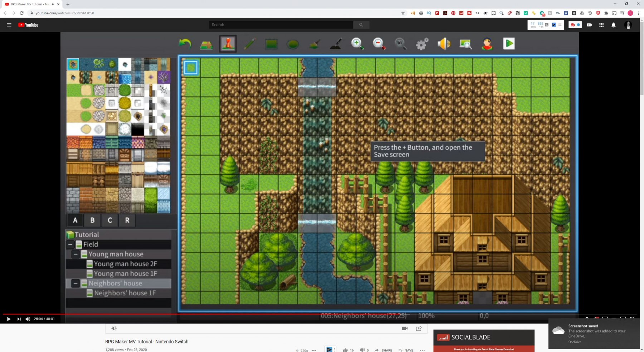Choose the green rectangle fill tool

pyautogui.click(x=271, y=44)
